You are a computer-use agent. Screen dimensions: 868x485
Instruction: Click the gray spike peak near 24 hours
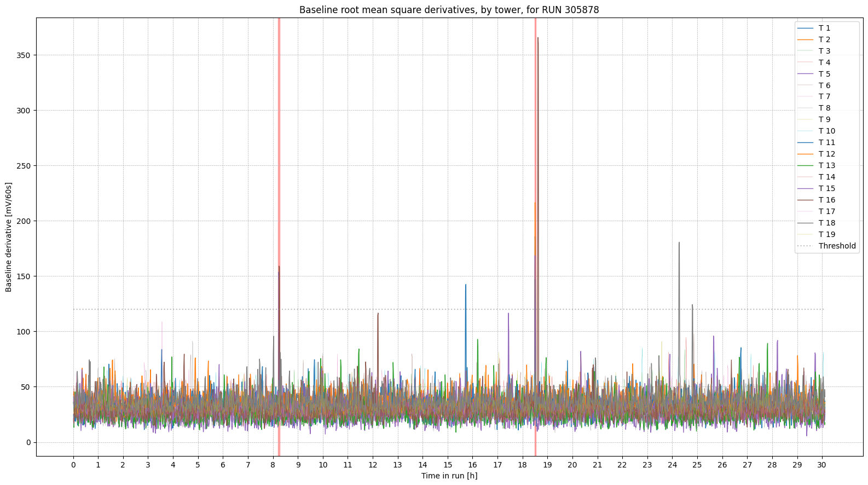679,243
